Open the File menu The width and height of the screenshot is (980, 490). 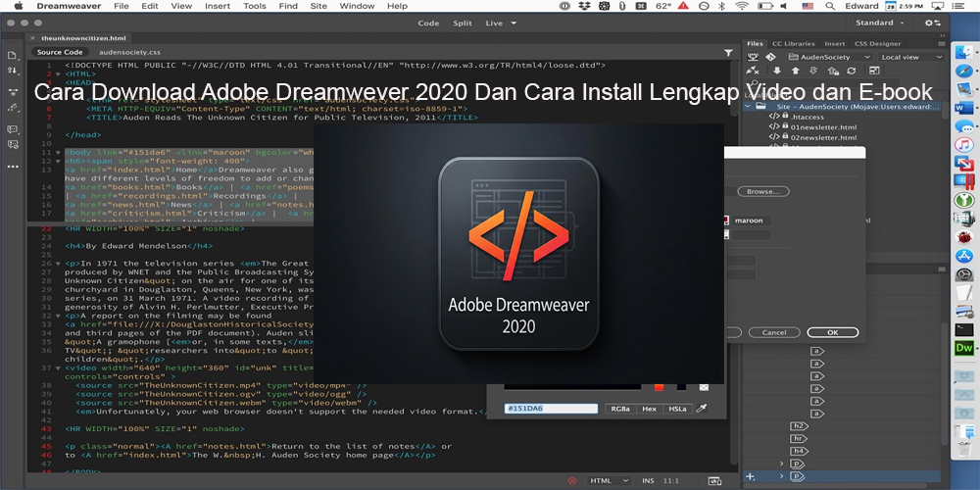(122, 6)
